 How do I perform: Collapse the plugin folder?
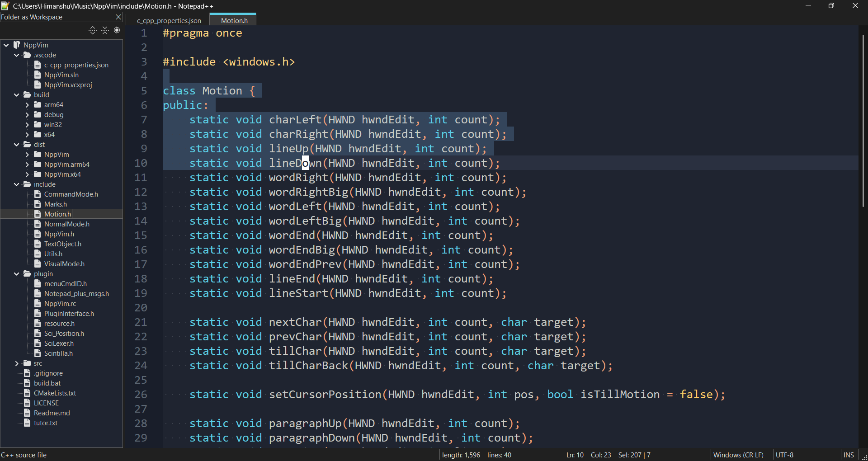17,274
